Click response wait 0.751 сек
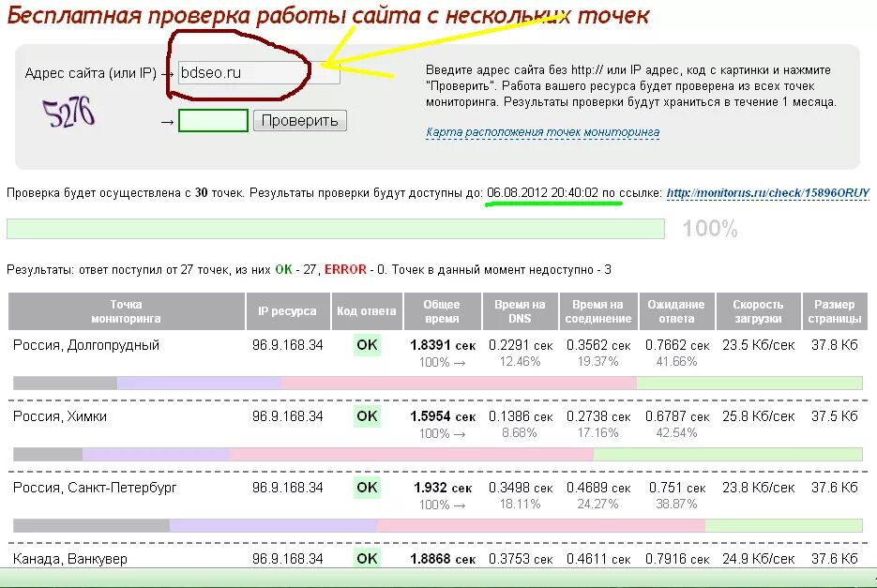877x588 pixels. (677, 488)
